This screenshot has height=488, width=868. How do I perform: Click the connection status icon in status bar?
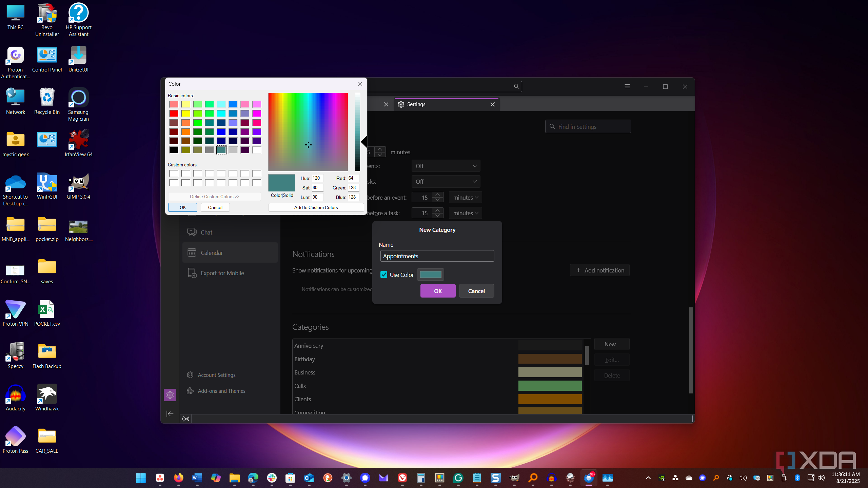(x=186, y=419)
